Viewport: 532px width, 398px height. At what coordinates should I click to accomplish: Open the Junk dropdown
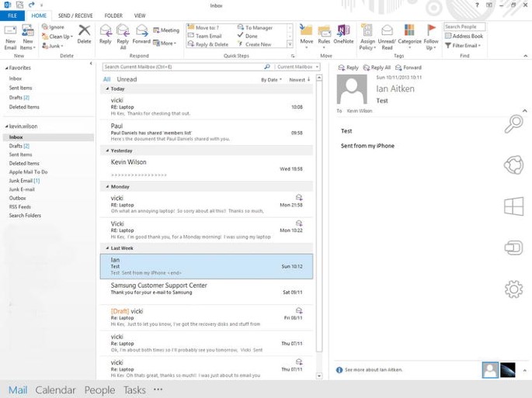(53, 46)
